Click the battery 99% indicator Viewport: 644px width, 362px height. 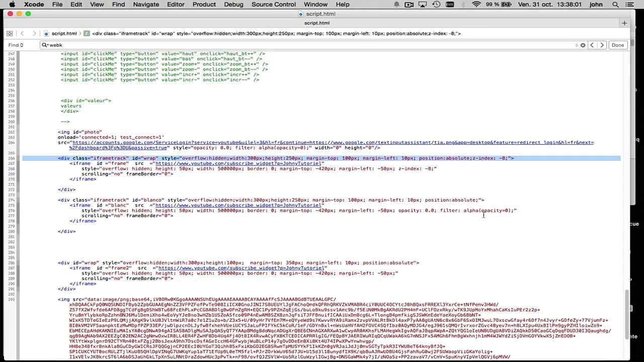click(x=500, y=5)
